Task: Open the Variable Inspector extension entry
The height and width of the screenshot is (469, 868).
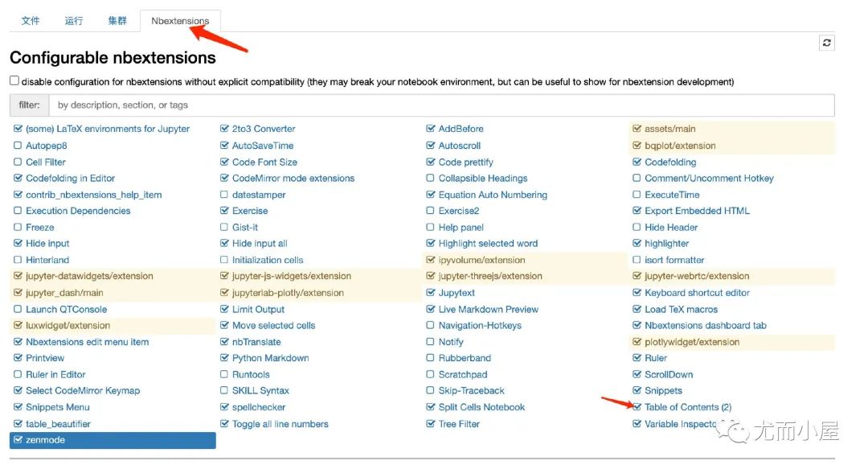Action: [681, 423]
